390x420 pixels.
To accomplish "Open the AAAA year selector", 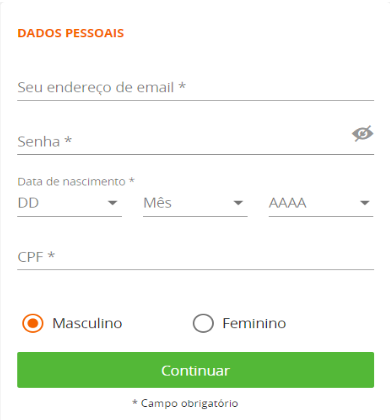I will pyautogui.click(x=321, y=203).
